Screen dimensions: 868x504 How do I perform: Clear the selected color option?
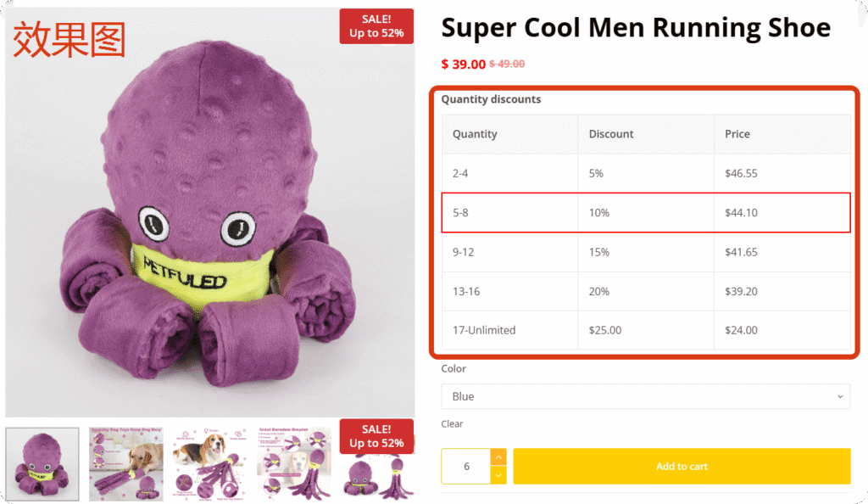click(452, 423)
